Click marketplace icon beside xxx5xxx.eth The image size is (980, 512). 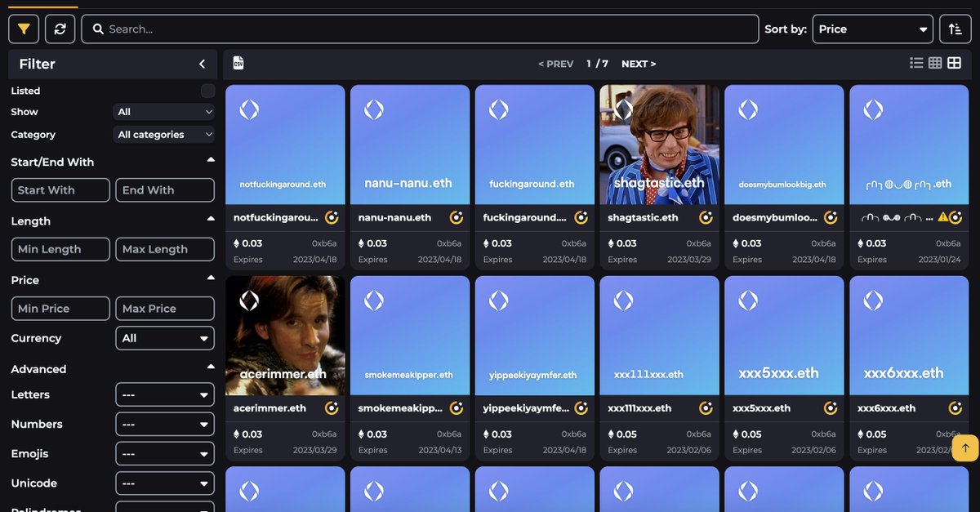(831, 407)
